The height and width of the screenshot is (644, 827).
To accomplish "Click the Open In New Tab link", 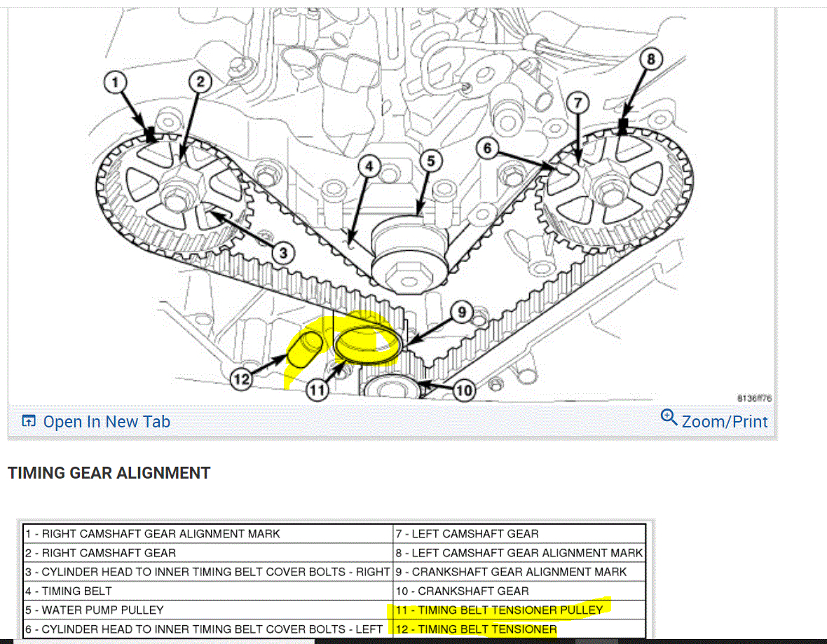I will (95, 421).
